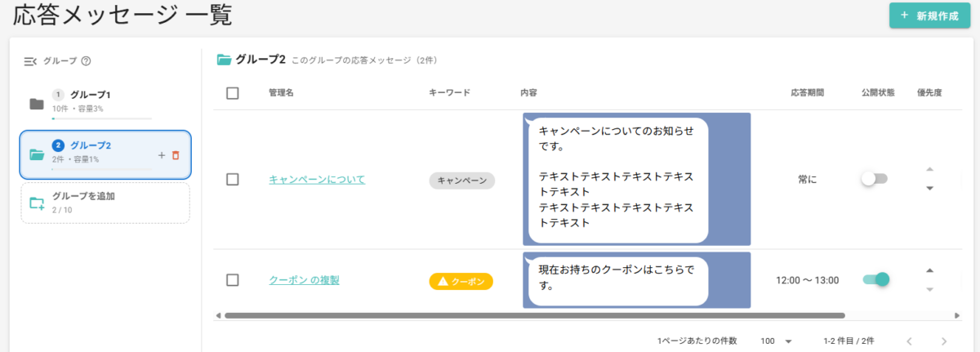
Task: Click the 優先度 column header
Action: (x=929, y=93)
